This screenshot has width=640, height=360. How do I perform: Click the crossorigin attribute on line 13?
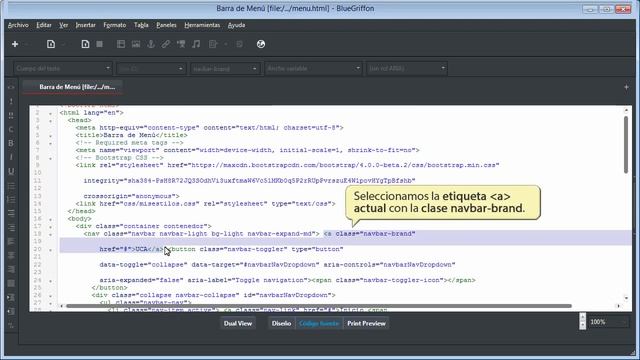pos(131,196)
